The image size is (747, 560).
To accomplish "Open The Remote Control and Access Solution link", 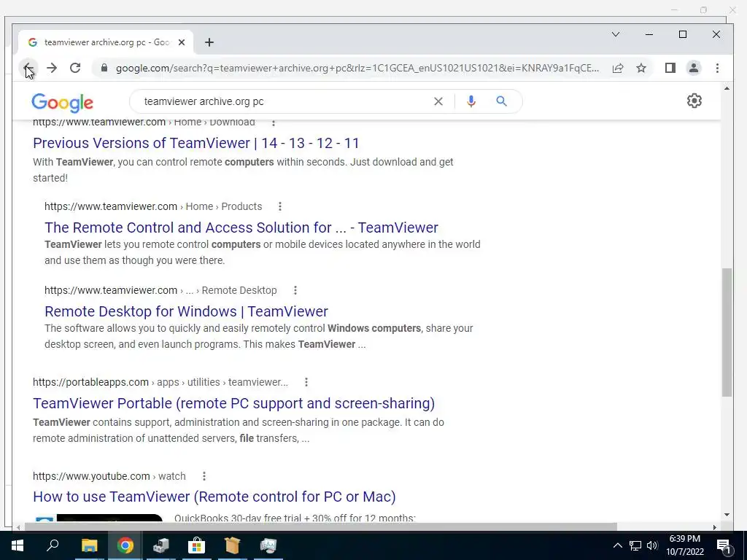I will [241, 227].
